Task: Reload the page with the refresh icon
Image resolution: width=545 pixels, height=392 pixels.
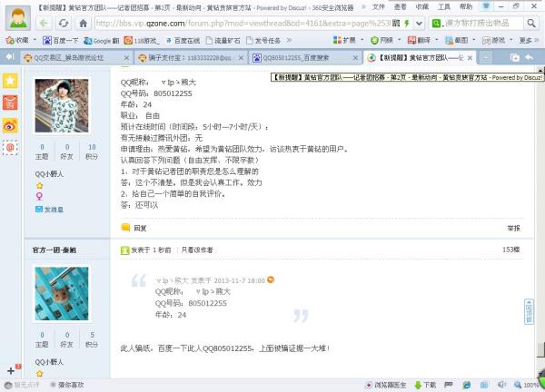Action: [x=64, y=24]
